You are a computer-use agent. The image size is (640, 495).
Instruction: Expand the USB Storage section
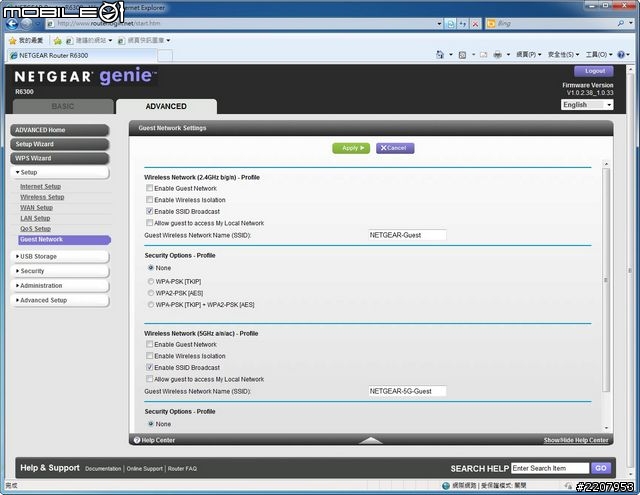tap(60, 256)
